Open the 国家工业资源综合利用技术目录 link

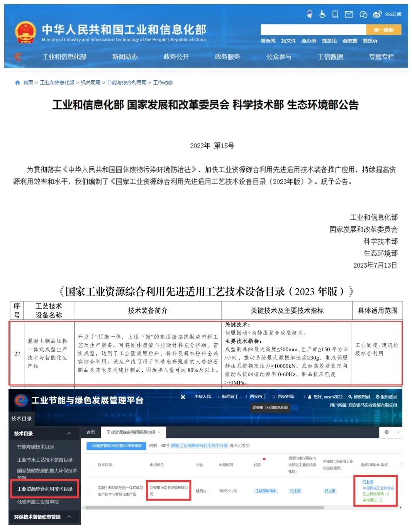pos(199,446)
